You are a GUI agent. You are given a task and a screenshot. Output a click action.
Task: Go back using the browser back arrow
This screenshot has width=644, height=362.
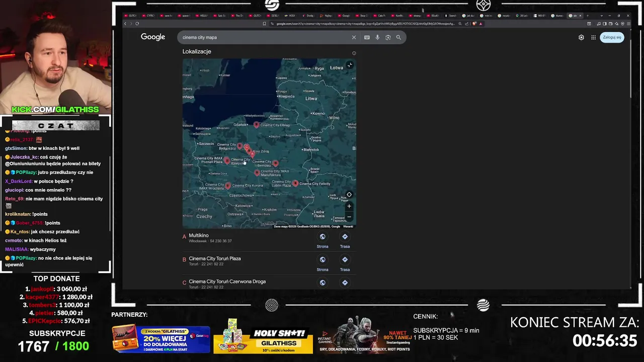click(x=125, y=24)
